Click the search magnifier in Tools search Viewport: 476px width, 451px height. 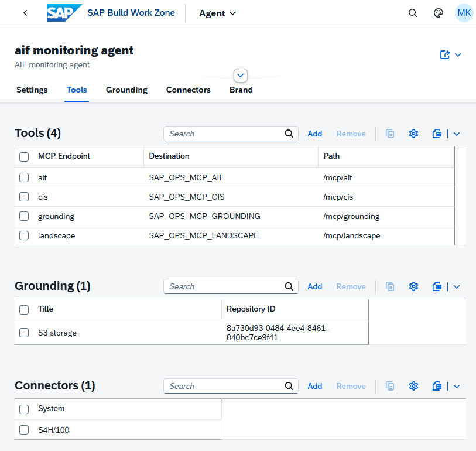click(289, 134)
